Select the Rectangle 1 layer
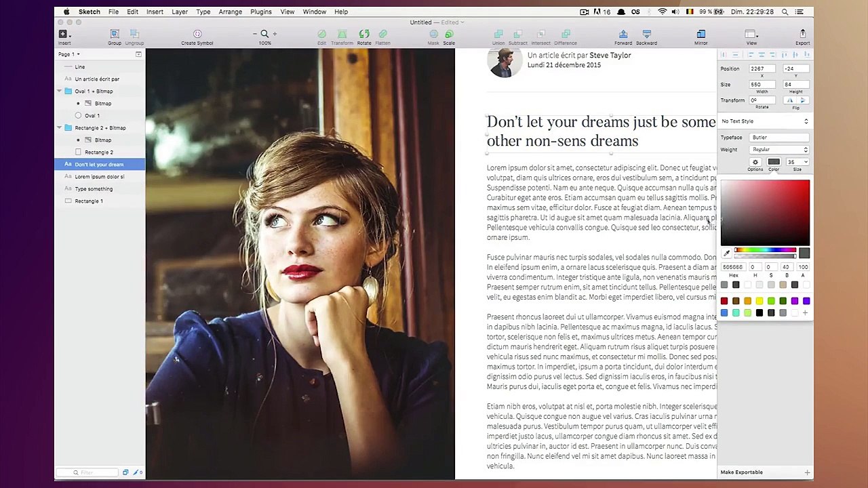The width and height of the screenshot is (868, 488). [x=100, y=201]
